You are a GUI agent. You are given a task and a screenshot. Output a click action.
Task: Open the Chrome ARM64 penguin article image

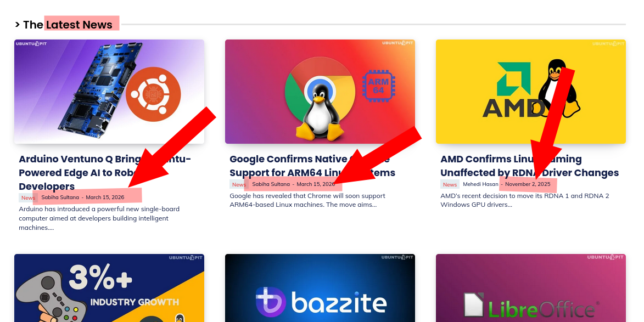point(320,92)
